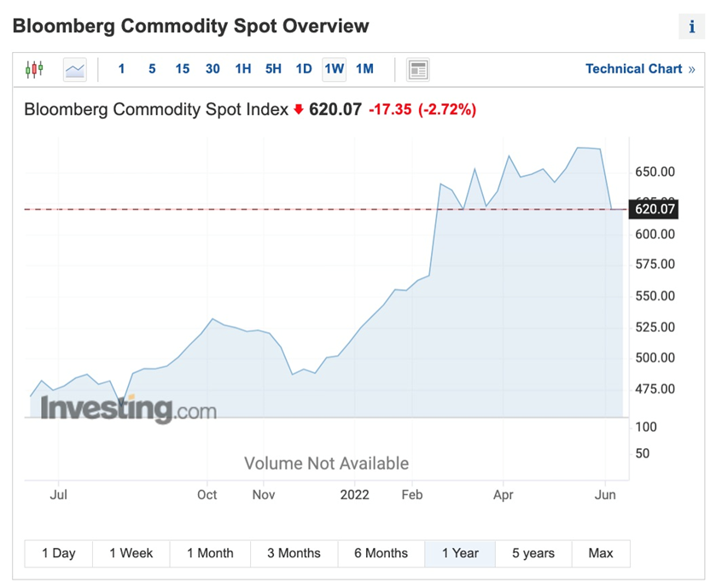The height and width of the screenshot is (588, 716).
Task: Open the news table icon in toolbar
Action: click(x=417, y=69)
